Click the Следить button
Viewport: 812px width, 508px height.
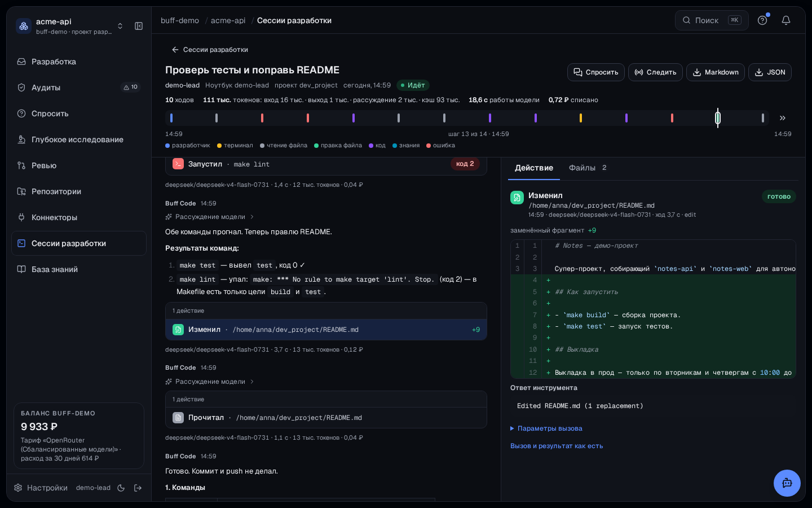point(656,72)
